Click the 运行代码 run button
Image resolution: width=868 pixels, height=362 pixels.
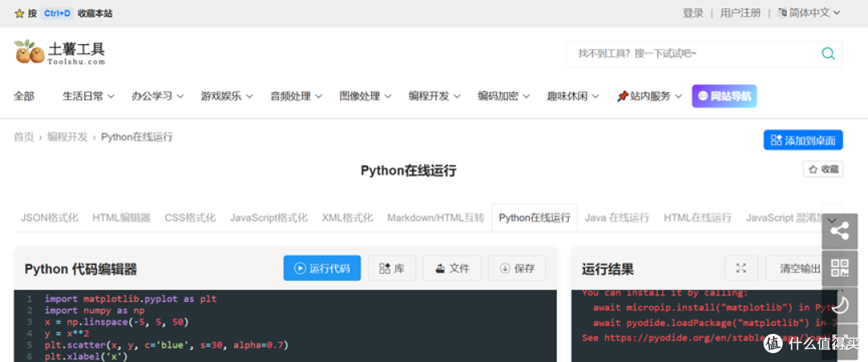tap(322, 269)
